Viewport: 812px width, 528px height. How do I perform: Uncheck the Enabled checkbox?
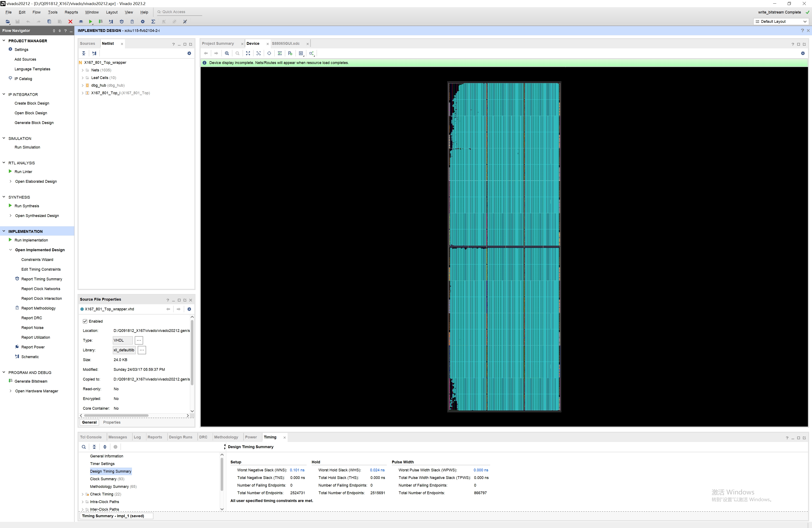point(85,321)
